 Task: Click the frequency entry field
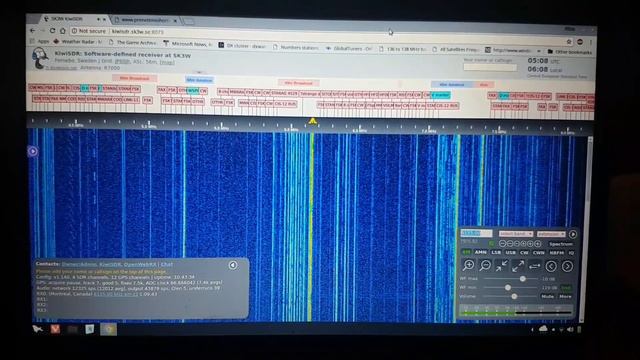click(x=476, y=233)
